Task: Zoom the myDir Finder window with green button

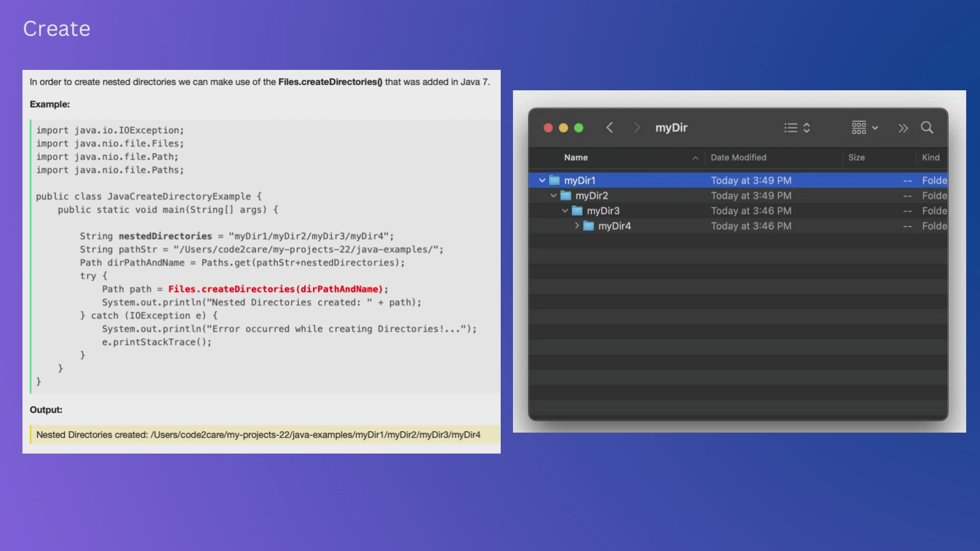Action: pyautogui.click(x=579, y=128)
